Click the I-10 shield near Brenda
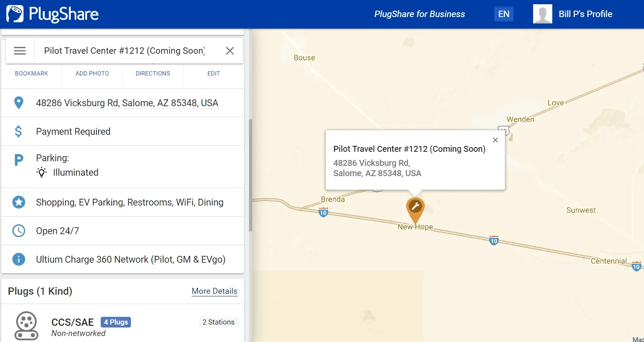 pos(323,212)
